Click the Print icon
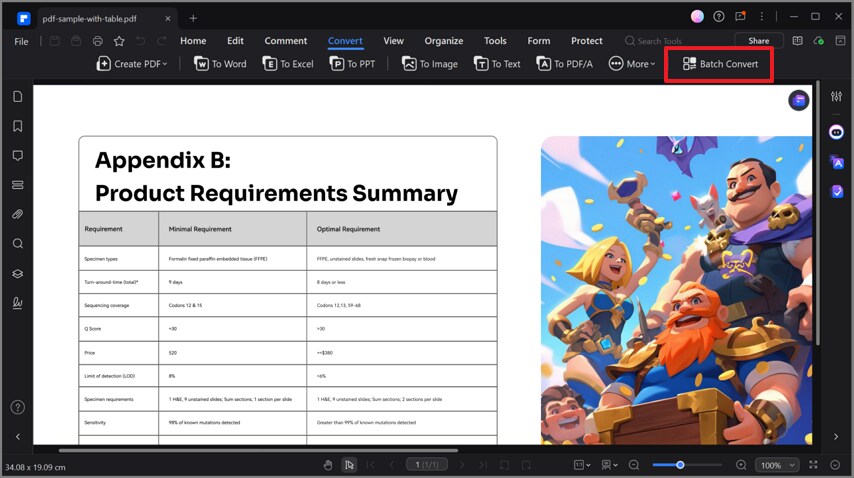The image size is (854, 478). 97,41
